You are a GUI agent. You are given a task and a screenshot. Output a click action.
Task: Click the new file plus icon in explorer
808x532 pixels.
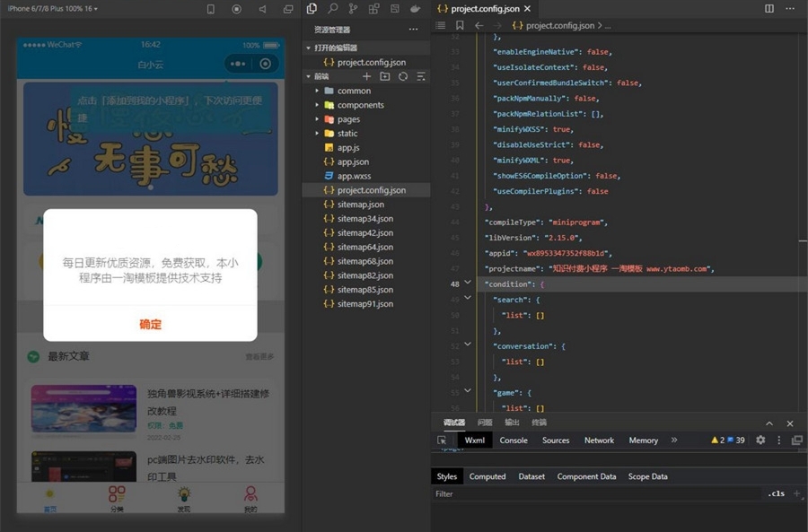(366, 76)
